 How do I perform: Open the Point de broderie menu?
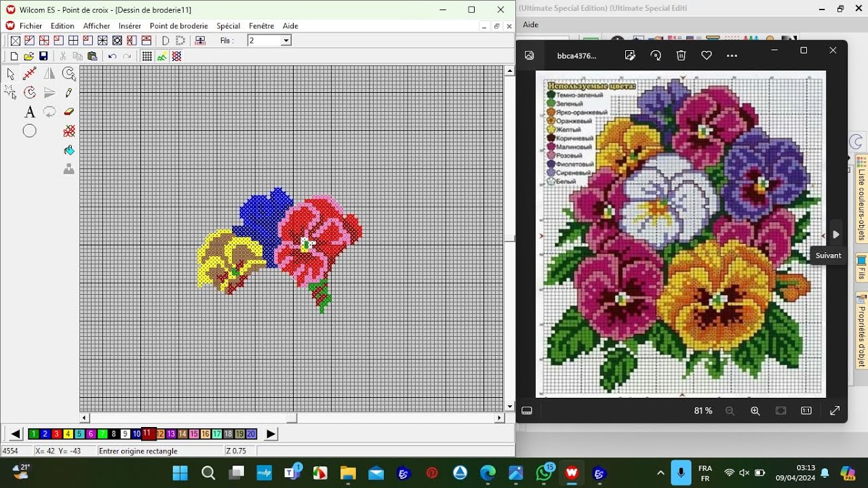pyautogui.click(x=179, y=26)
